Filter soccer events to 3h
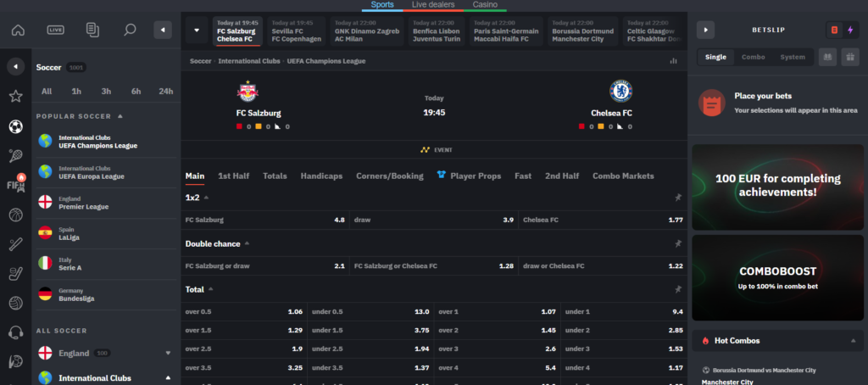This screenshot has width=868, height=385. point(106,92)
